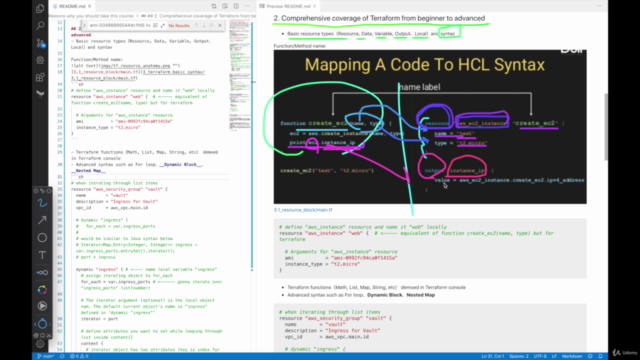Open the Run and Debug view

point(40,60)
